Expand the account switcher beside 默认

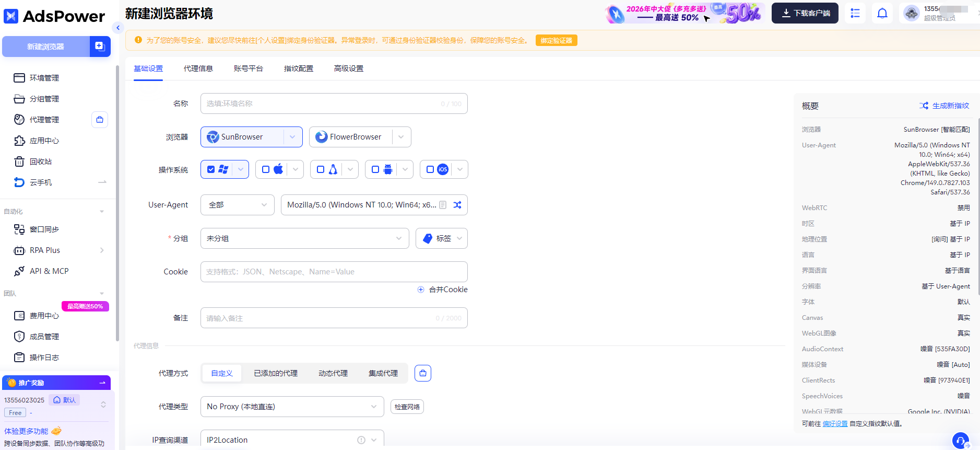click(x=103, y=405)
